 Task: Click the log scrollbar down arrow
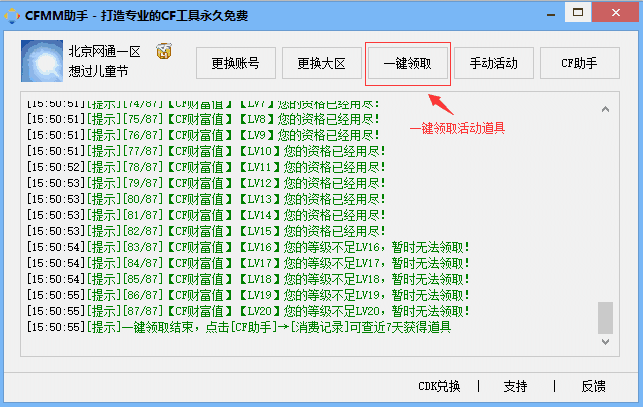click(x=605, y=341)
